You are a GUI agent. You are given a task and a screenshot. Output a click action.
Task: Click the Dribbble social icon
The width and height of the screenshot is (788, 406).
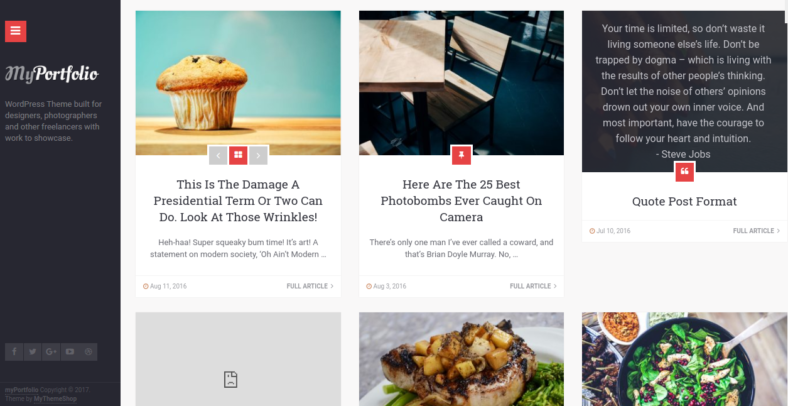pos(88,352)
